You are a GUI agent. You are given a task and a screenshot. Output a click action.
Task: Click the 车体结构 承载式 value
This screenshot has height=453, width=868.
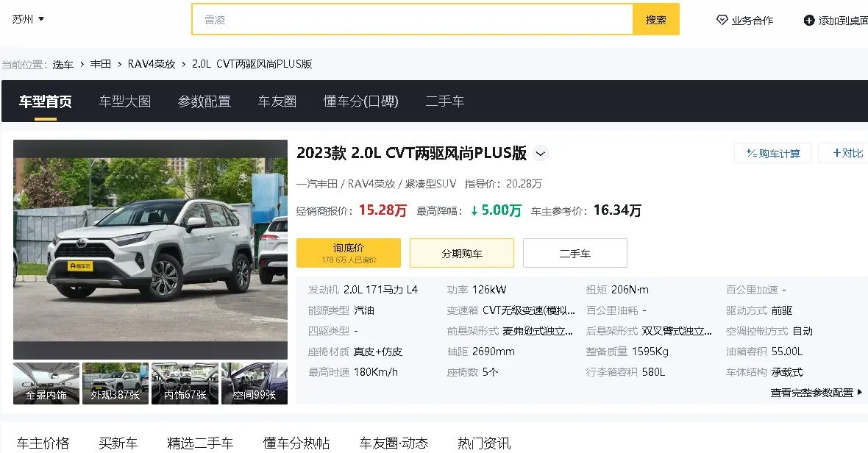(786, 372)
